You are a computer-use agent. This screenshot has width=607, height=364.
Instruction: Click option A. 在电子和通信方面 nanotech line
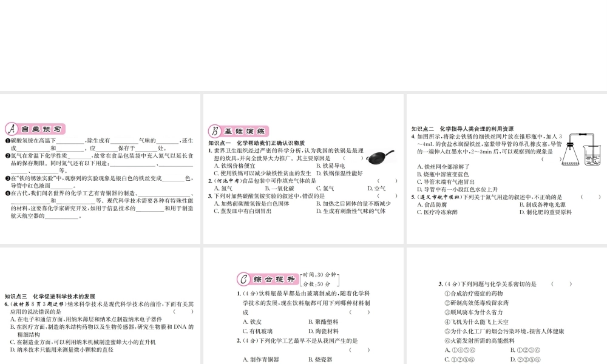(x=86, y=320)
